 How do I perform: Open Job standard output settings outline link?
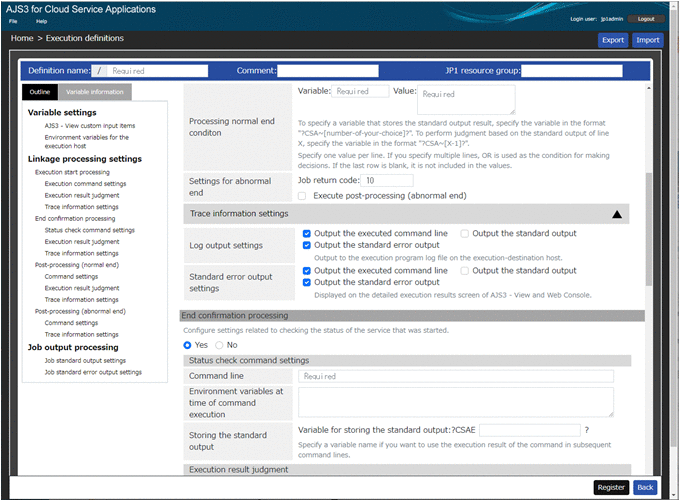point(85,360)
